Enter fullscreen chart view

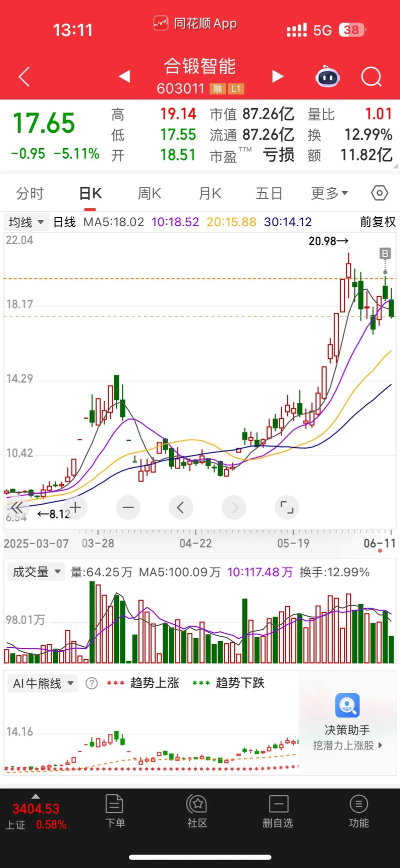[x=286, y=508]
